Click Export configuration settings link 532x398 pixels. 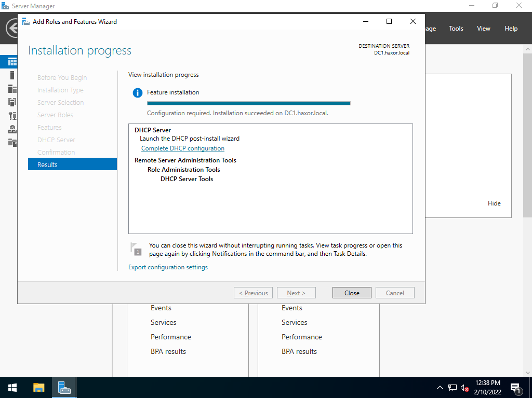pos(168,267)
